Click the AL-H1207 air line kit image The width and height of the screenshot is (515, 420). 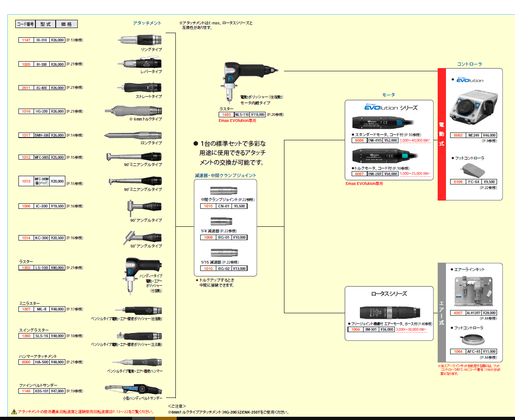point(474,291)
